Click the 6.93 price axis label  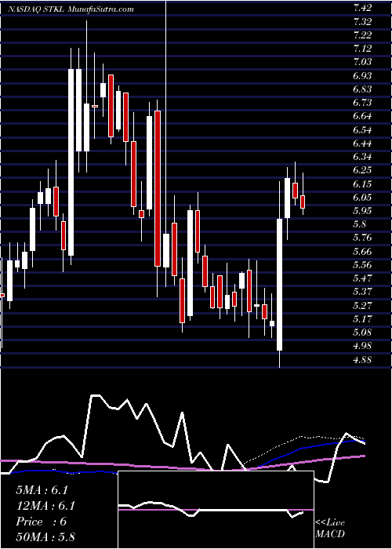coord(362,75)
